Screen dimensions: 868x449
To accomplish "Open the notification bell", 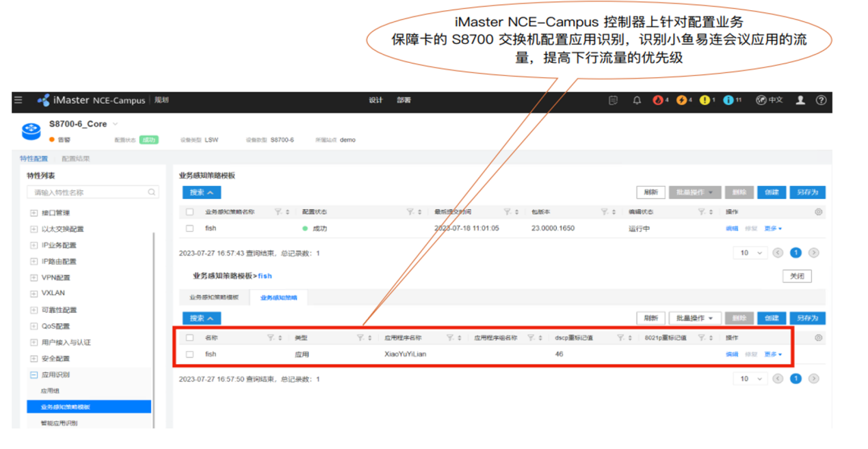I will click(x=637, y=100).
